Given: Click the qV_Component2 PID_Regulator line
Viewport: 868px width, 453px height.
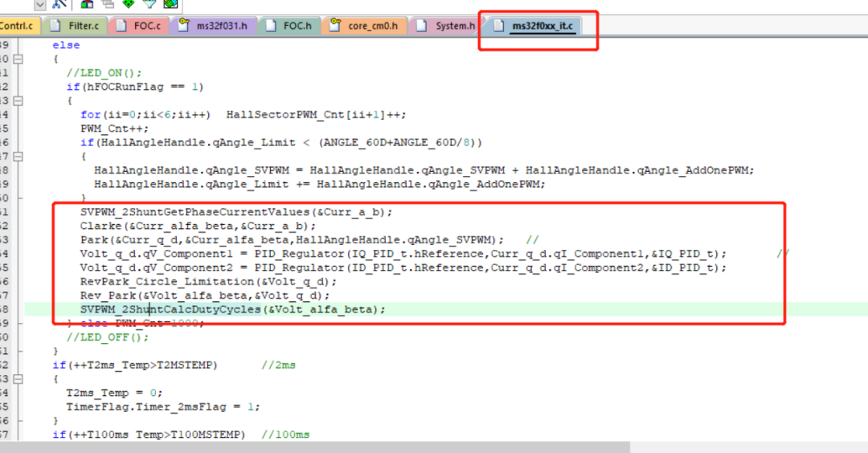Looking at the screenshot, I should coord(403,267).
